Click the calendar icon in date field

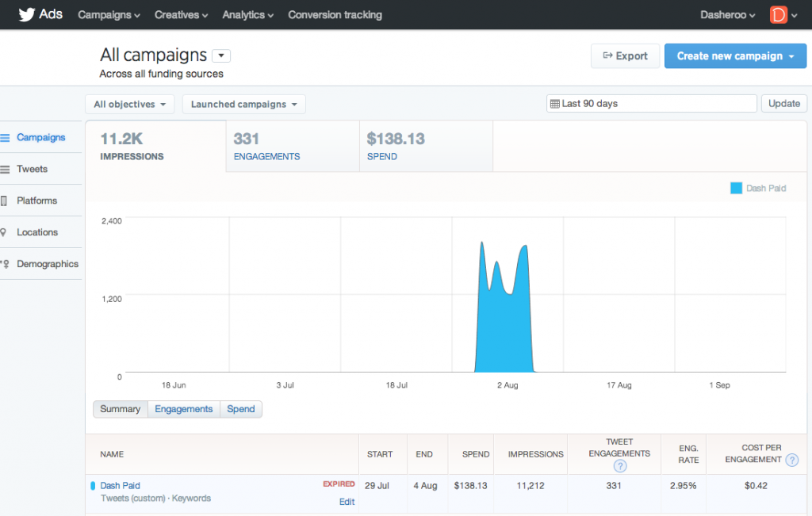pyautogui.click(x=554, y=104)
